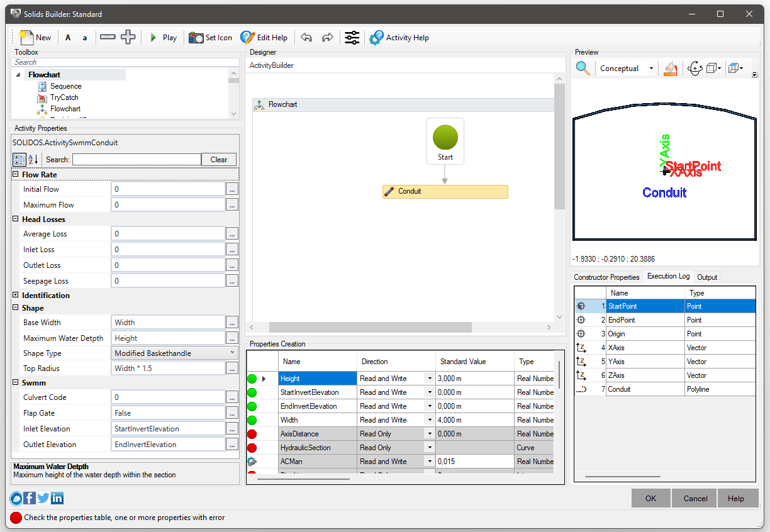Click the Toolbox search field
The image size is (770, 532).
(126, 62)
